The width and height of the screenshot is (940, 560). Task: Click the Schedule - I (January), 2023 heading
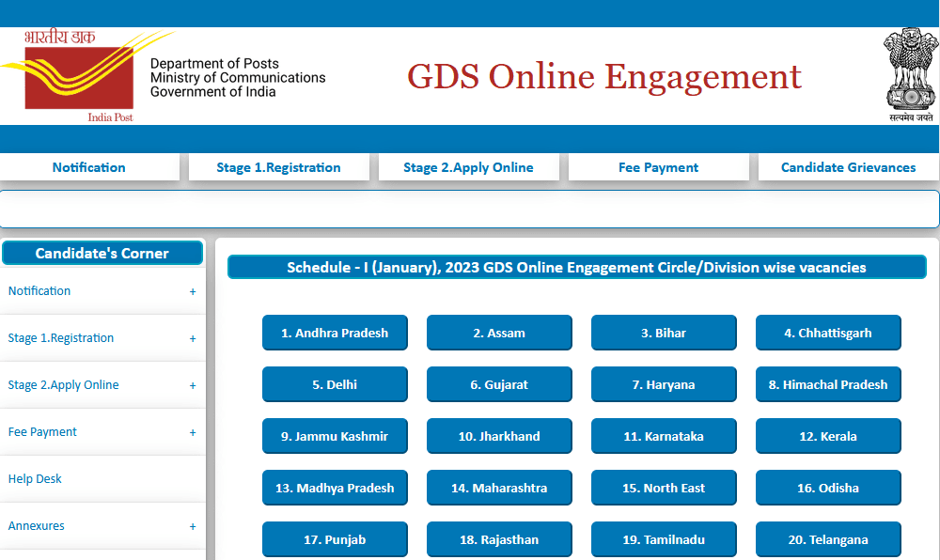(577, 267)
